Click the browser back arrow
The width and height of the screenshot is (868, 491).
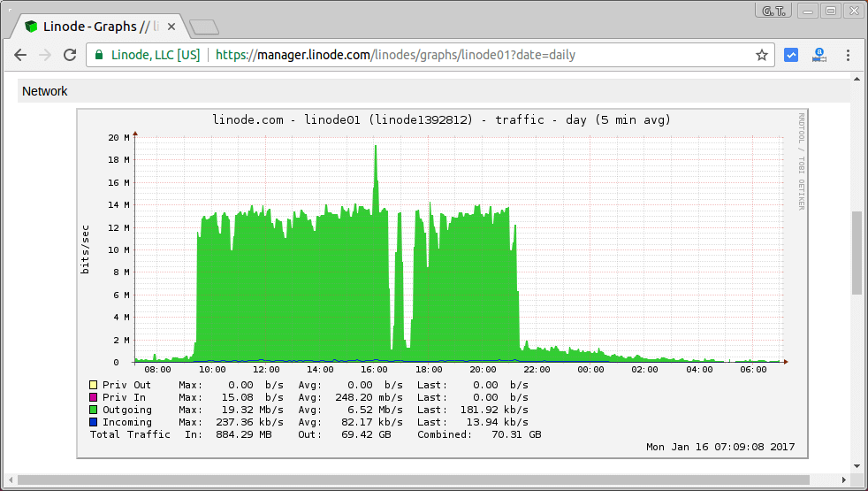click(x=20, y=55)
